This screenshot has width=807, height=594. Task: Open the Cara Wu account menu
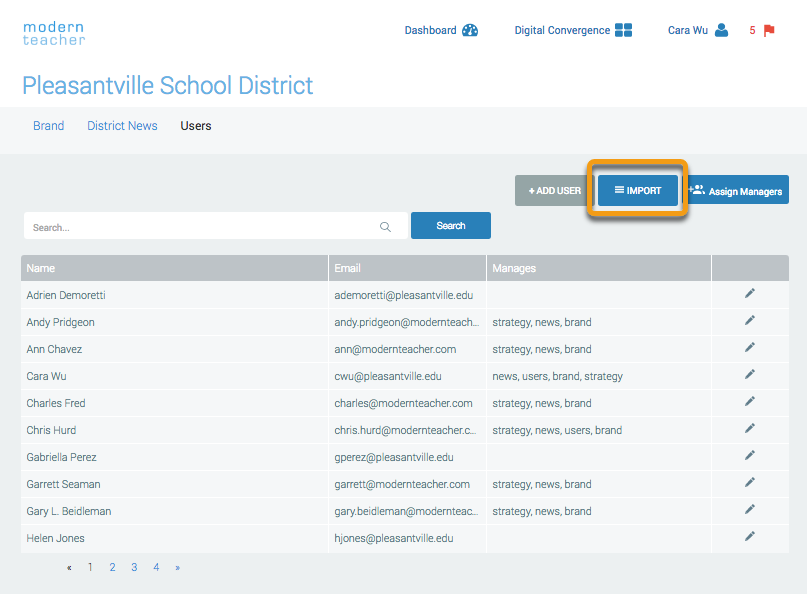(x=688, y=30)
